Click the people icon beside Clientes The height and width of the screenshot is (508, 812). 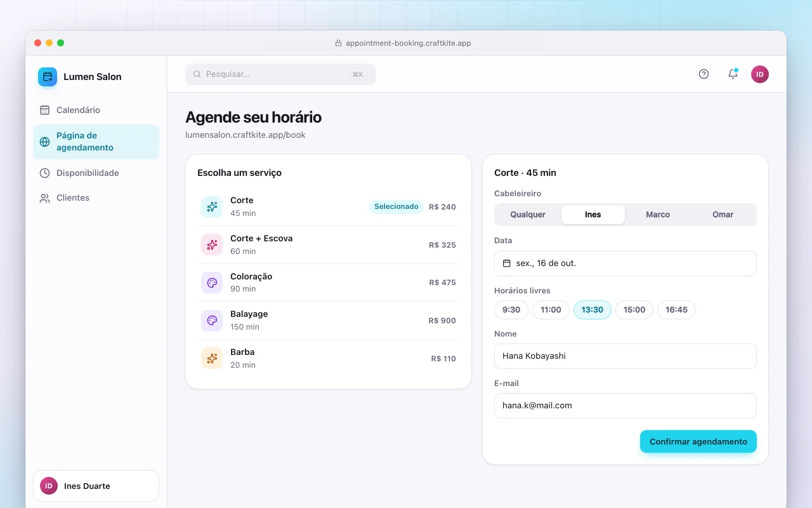[44, 198]
